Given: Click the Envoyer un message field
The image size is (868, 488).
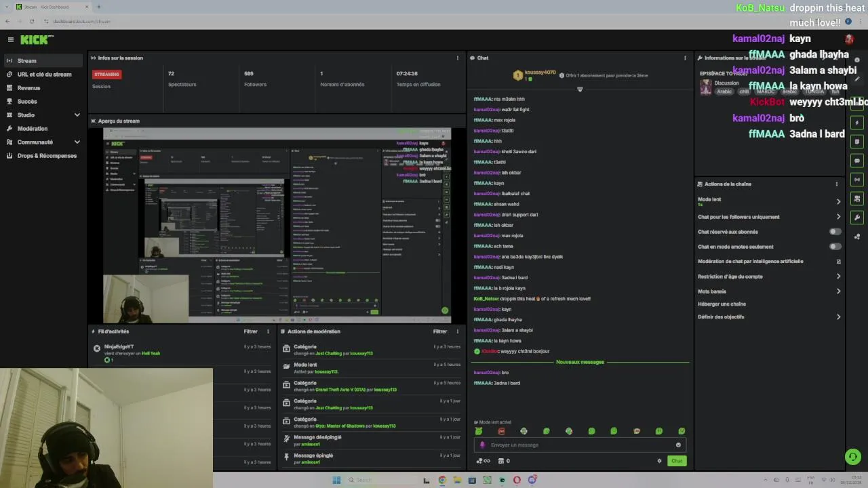Looking at the screenshot, I should coord(580,445).
